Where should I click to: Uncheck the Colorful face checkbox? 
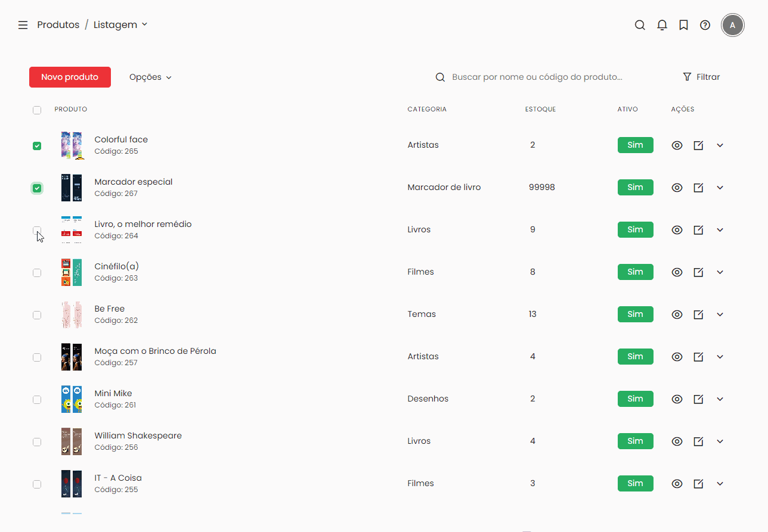[37, 146]
